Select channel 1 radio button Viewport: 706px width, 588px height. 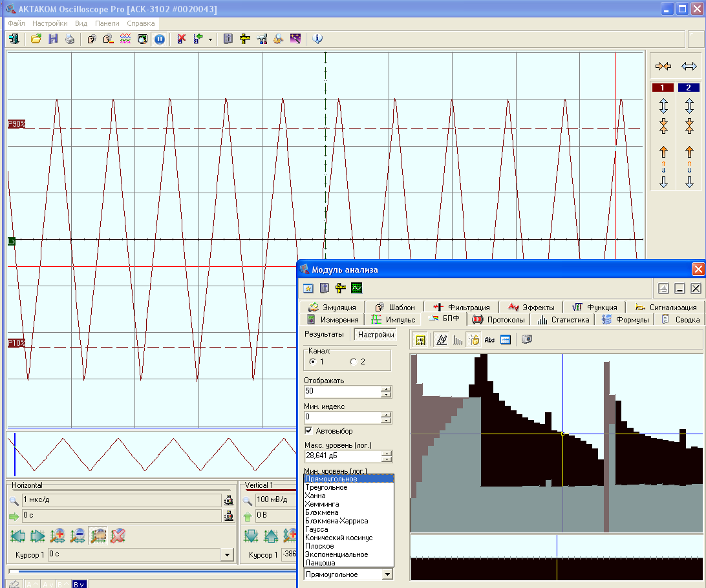point(313,361)
